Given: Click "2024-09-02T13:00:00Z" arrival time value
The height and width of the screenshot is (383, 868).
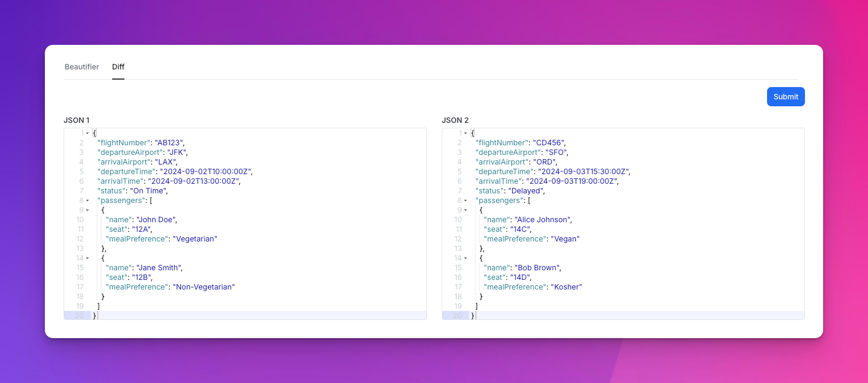Looking at the screenshot, I should click(193, 181).
